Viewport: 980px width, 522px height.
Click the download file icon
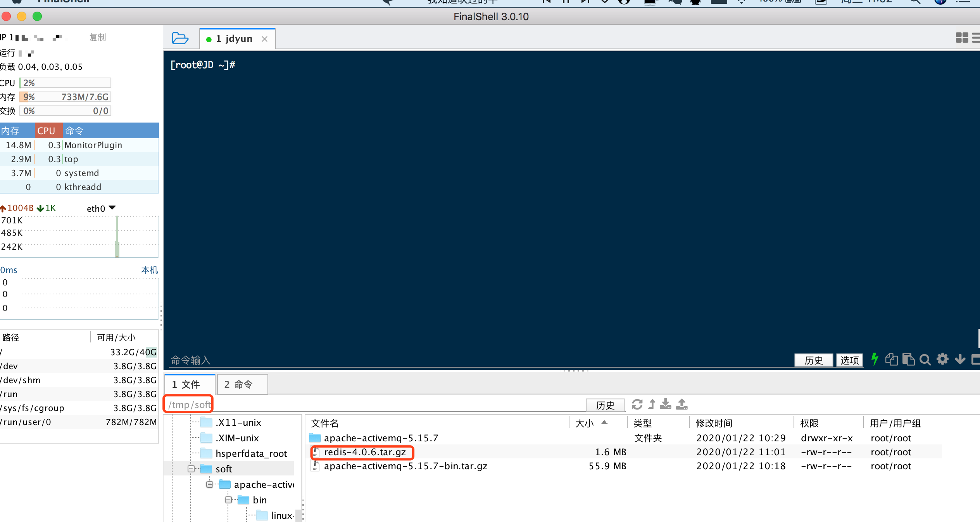(665, 404)
